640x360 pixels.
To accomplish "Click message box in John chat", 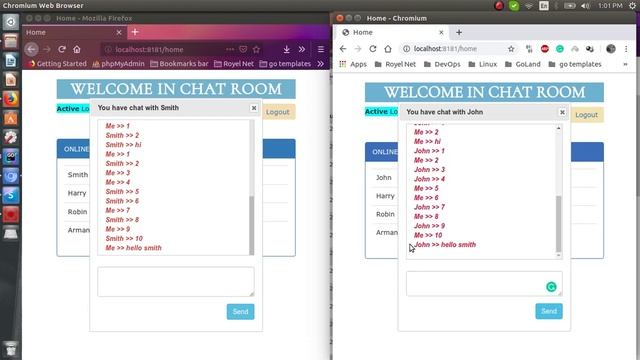I will pyautogui.click(x=484, y=283).
